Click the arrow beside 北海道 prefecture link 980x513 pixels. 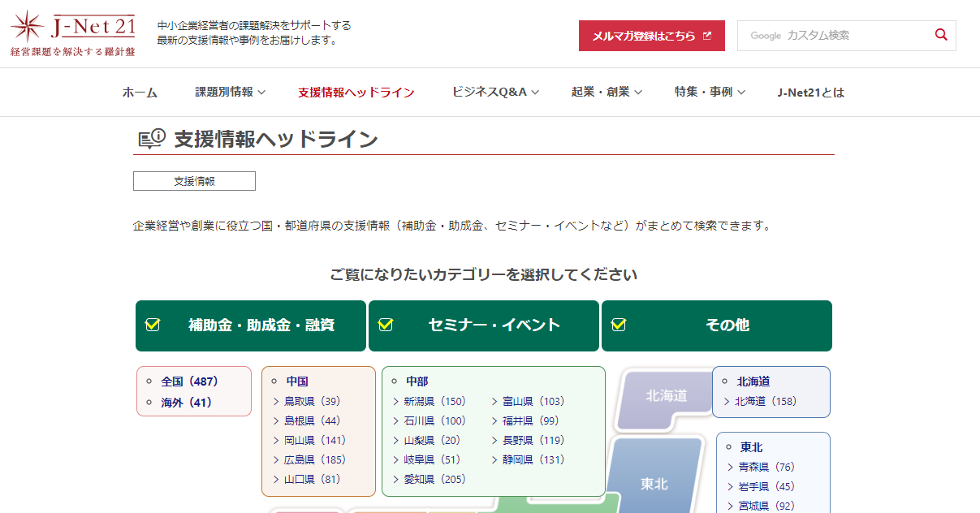[727, 402]
